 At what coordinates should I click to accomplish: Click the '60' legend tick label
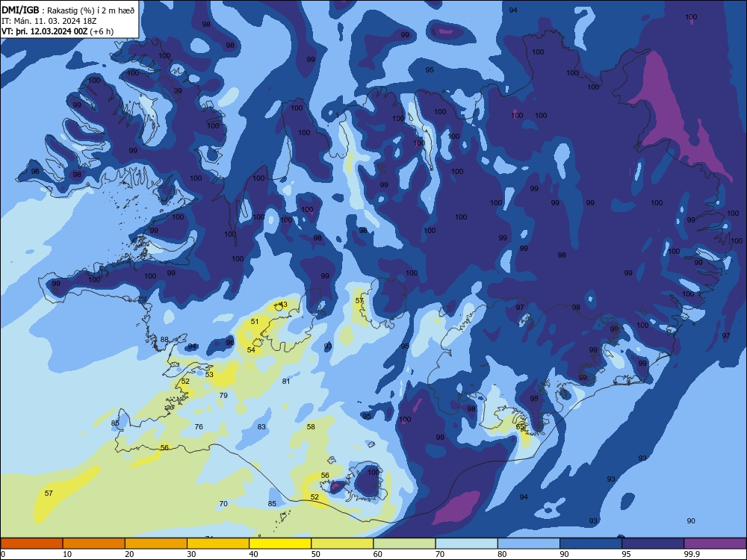(x=378, y=554)
